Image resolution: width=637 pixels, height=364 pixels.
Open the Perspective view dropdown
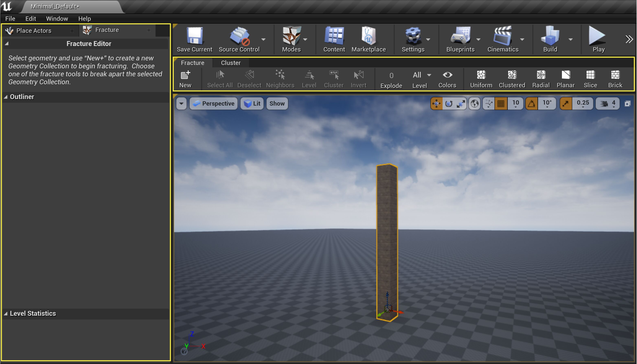pos(214,104)
